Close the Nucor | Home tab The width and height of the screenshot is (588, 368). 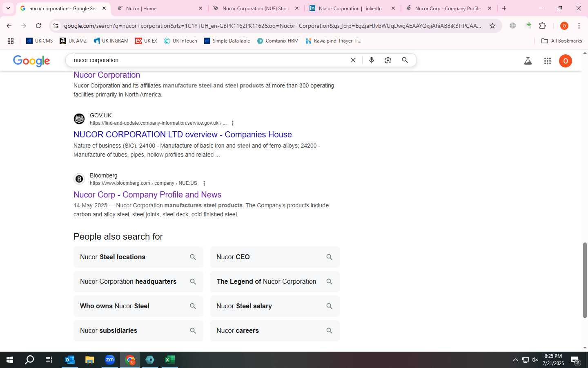pyautogui.click(x=200, y=8)
